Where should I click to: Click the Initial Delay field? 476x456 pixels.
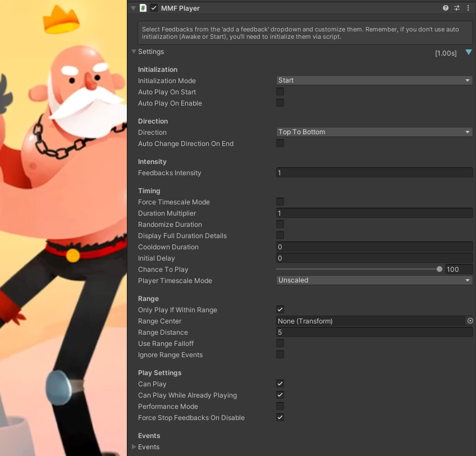coord(374,258)
